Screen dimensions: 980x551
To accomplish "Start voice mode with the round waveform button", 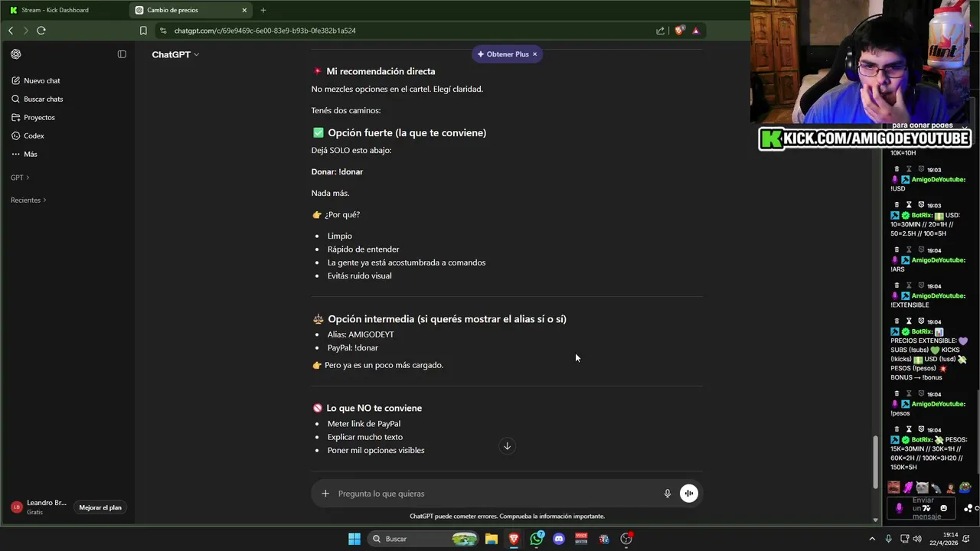I will click(689, 494).
